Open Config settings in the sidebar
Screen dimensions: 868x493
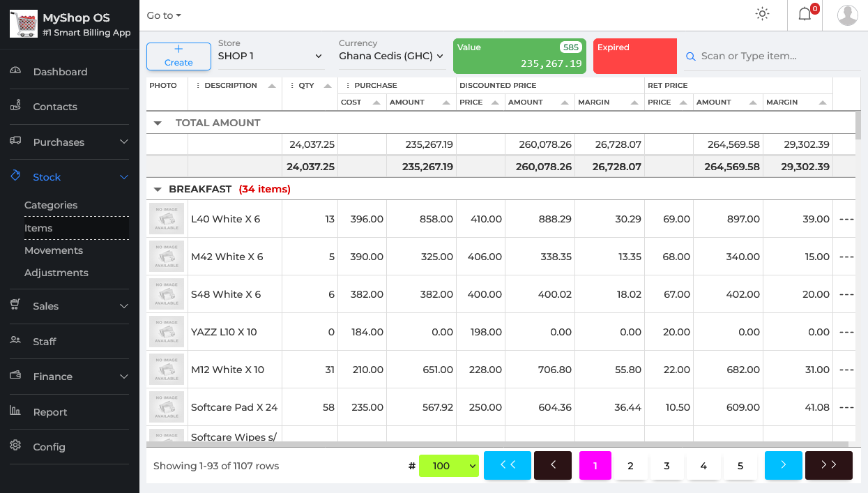click(49, 447)
